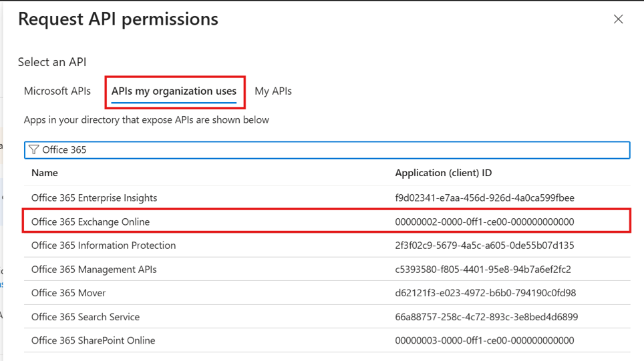Click the Request API permissions title
This screenshot has width=644, height=361.
coord(118,19)
